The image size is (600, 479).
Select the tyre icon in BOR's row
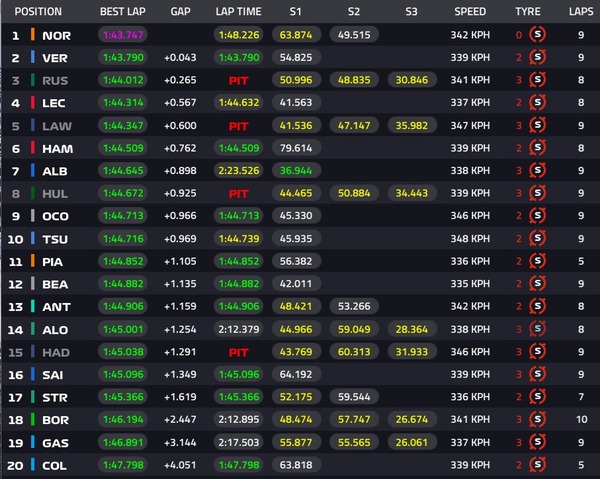pos(537,420)
